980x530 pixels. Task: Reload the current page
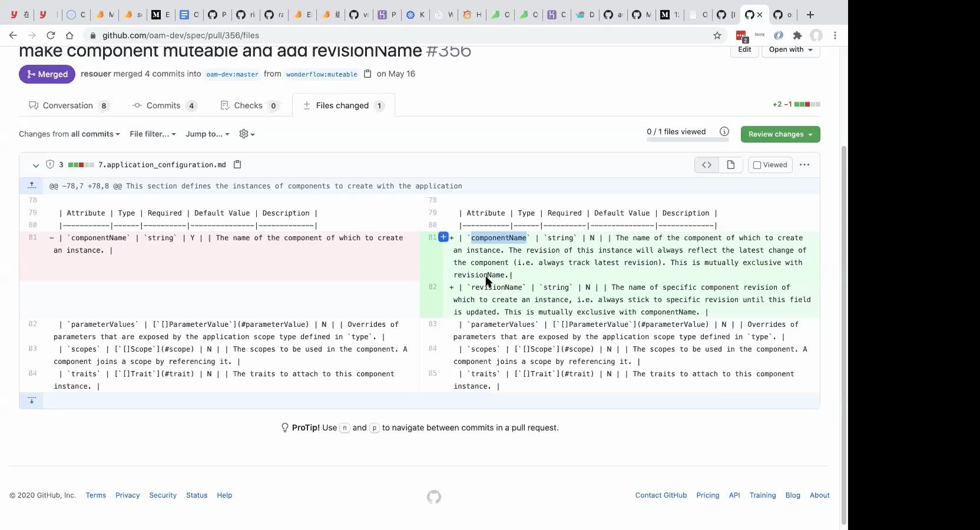coord(51,35)
